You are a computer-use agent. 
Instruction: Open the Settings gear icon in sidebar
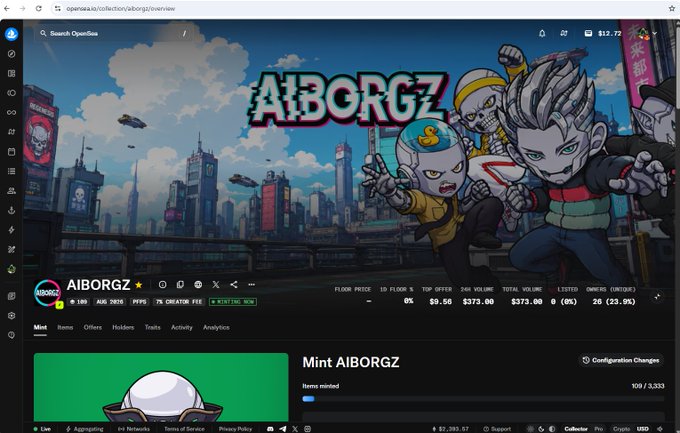click(12, 316)
